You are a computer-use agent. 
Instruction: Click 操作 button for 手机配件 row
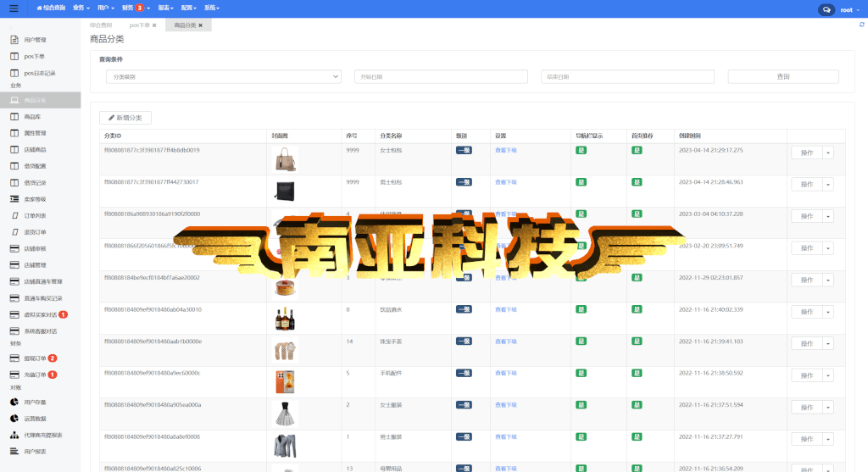coord(807,375)
